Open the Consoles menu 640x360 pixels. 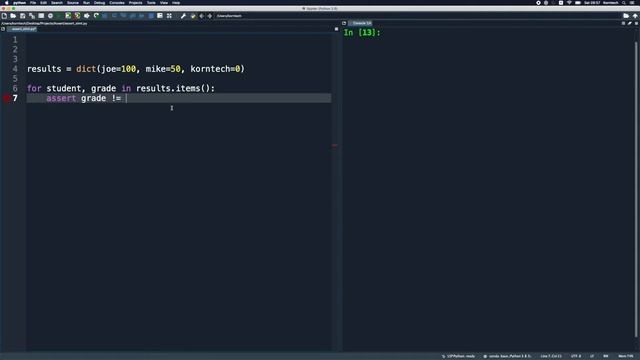[117, 3]
